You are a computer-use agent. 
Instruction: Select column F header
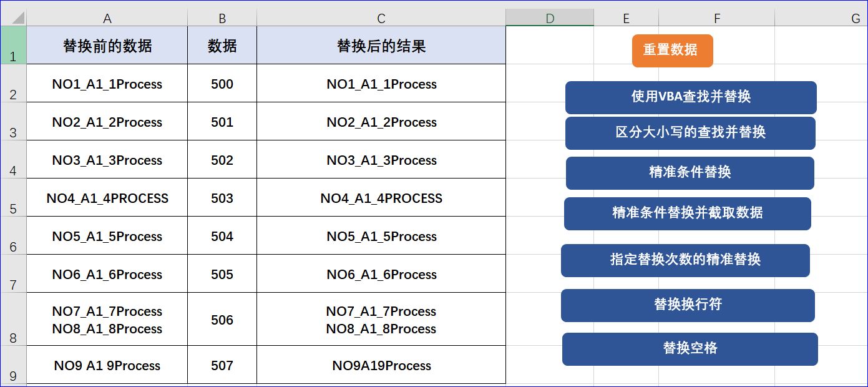(x=716, y=19)
